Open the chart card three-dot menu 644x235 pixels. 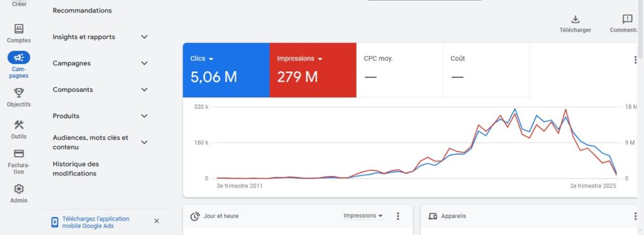tap(635, 60)
